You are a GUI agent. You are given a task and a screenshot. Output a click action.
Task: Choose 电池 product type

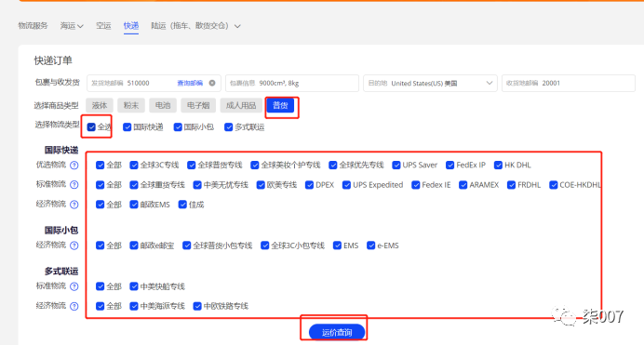163,105
